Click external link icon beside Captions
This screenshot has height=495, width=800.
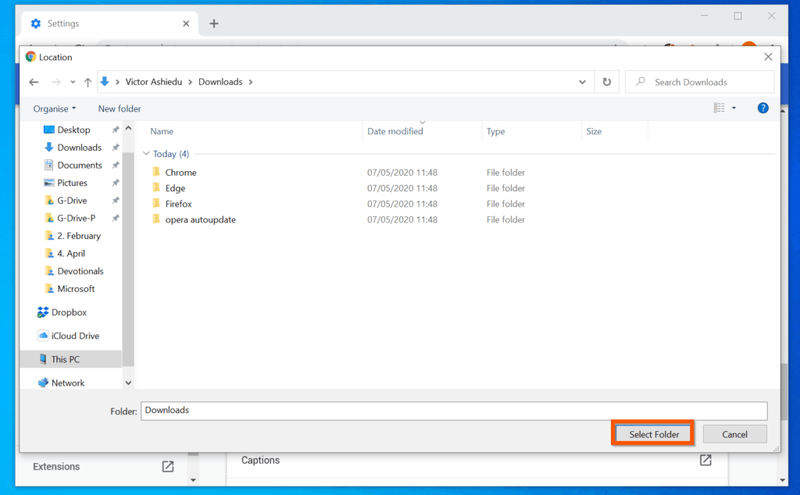click(706, 460)
